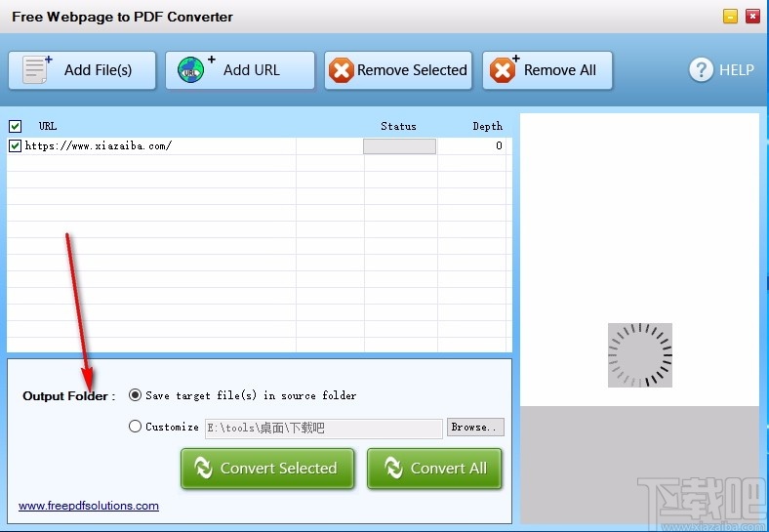Click the Remove All button label

click(x=560, y=70)
